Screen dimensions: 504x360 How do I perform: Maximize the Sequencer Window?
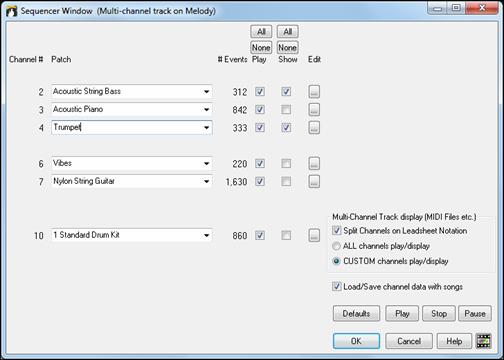point(456,8)
